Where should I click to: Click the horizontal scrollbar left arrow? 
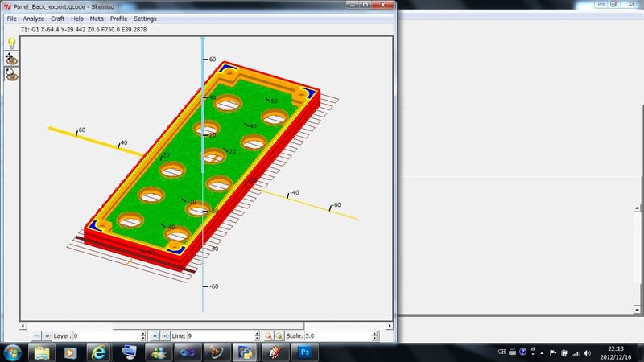(23, 326)
